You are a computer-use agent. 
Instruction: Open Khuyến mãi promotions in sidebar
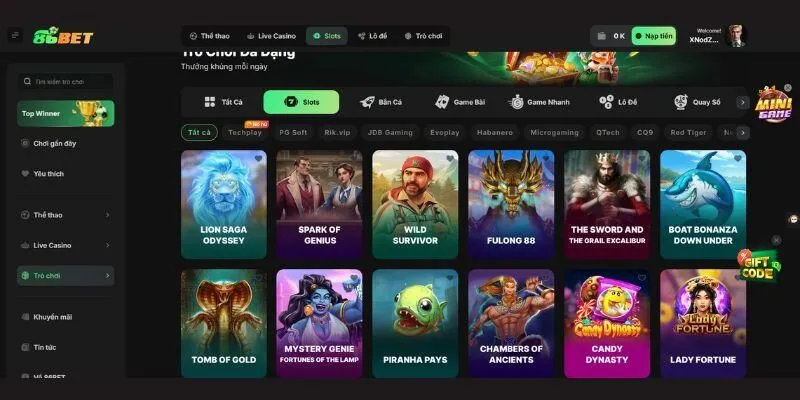pos(66,317)
